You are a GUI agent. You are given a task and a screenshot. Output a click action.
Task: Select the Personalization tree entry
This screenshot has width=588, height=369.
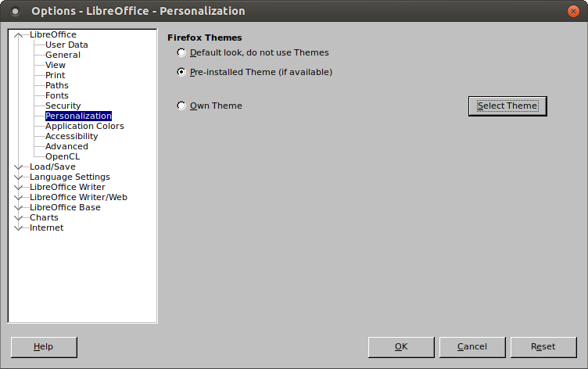[x=78, y=116]
